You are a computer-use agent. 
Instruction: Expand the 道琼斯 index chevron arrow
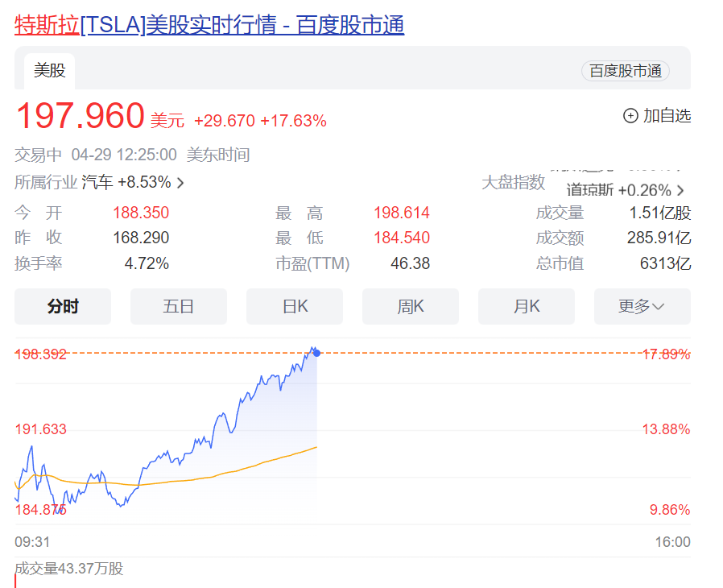681,191
